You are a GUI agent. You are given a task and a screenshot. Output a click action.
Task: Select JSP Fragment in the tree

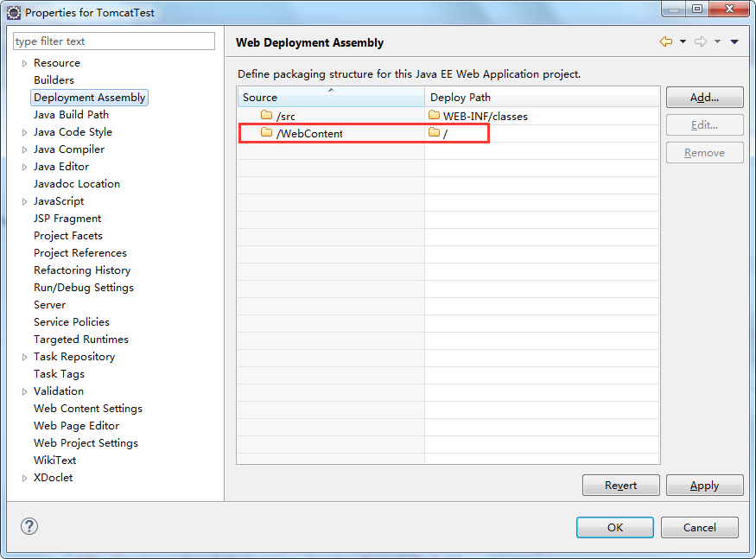[x=67, y=219]
